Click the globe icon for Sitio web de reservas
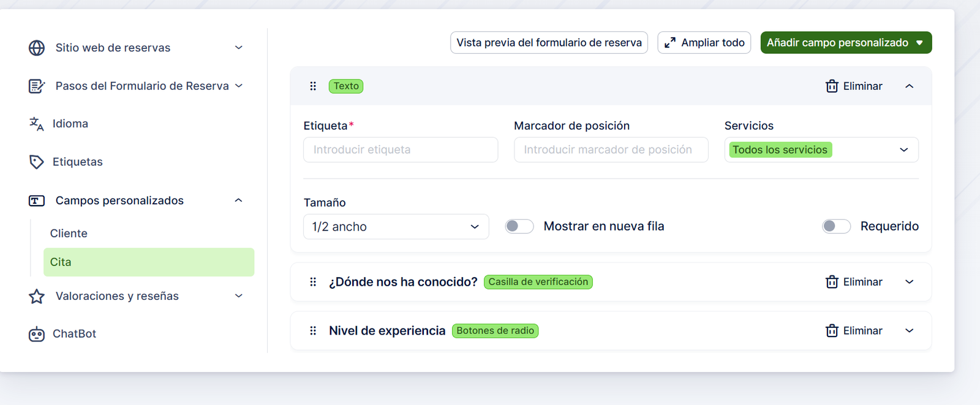 point(37,48)
